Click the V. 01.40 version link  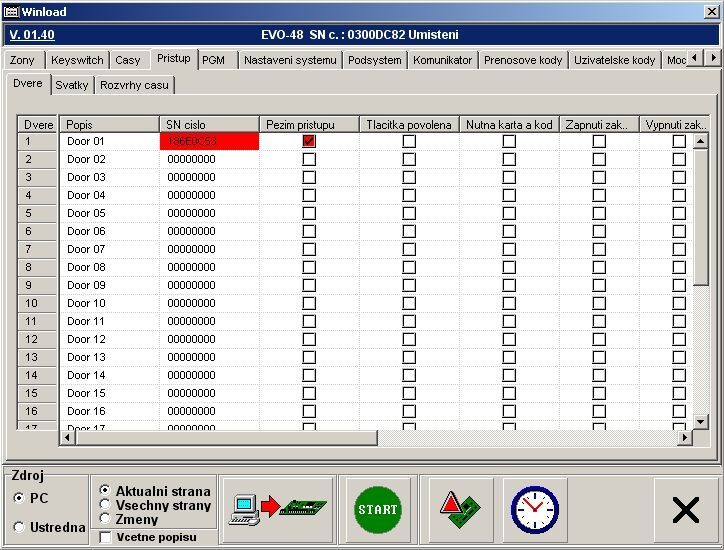(32, 35)
